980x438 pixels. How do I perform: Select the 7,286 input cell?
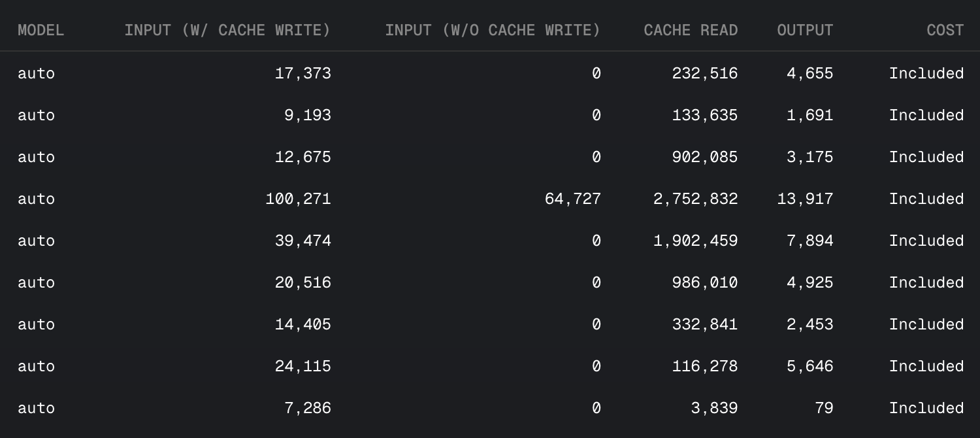coord(307,408)
